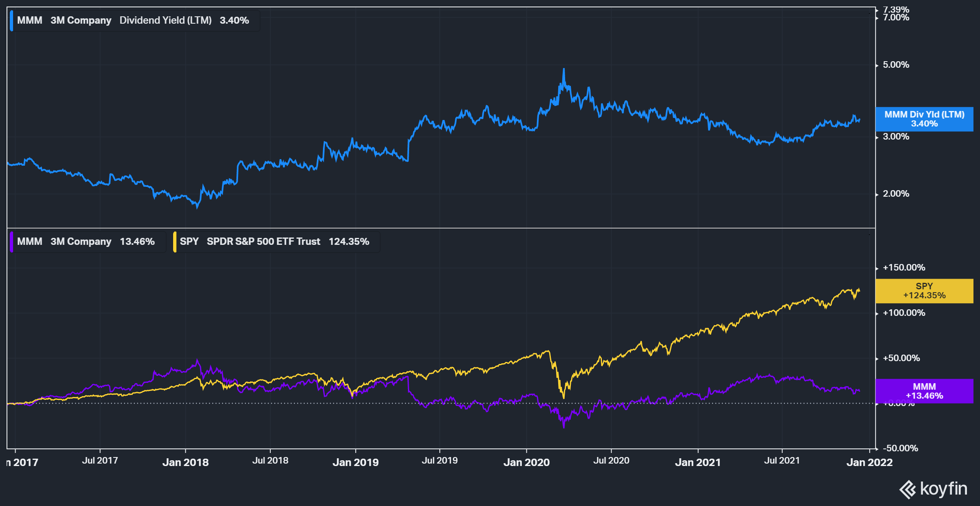Click the 7.39% axis label

coord(896,9)
